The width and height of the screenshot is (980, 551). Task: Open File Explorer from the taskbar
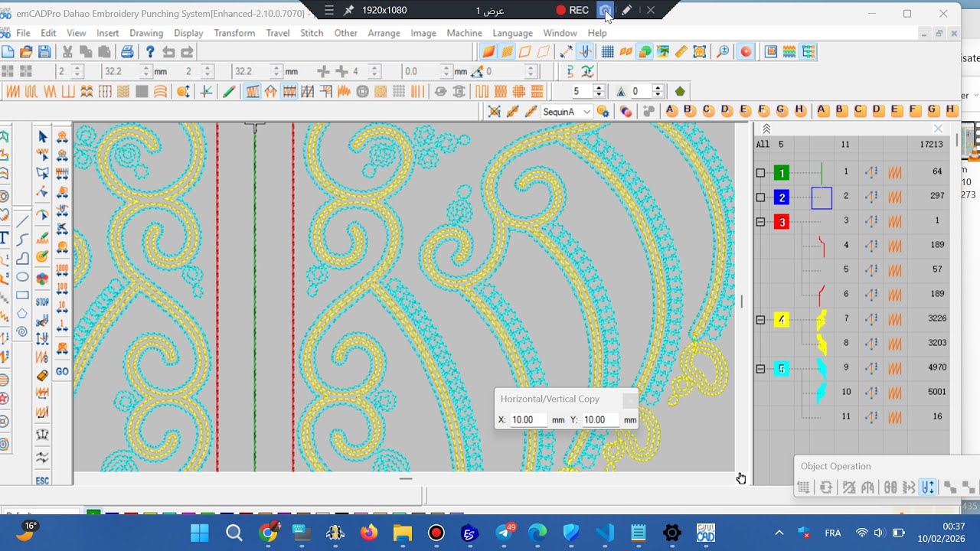403,533
